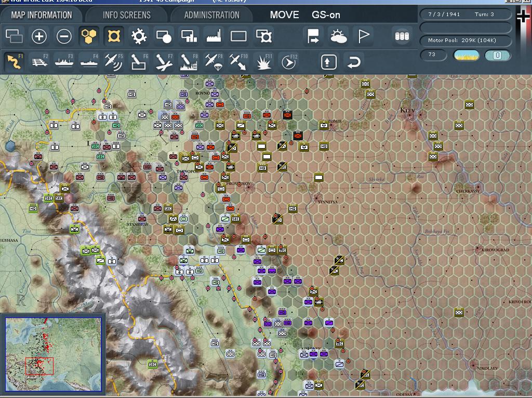This screenshot has width=532, height=398.
Task: Choose F9 Air Transport parachute icon
Action: coord(214,62)
